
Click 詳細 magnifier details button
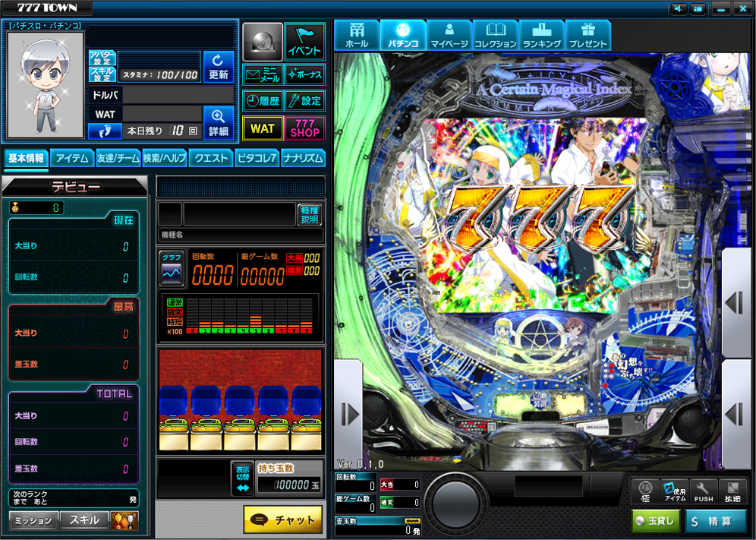(x=219, y=122)
